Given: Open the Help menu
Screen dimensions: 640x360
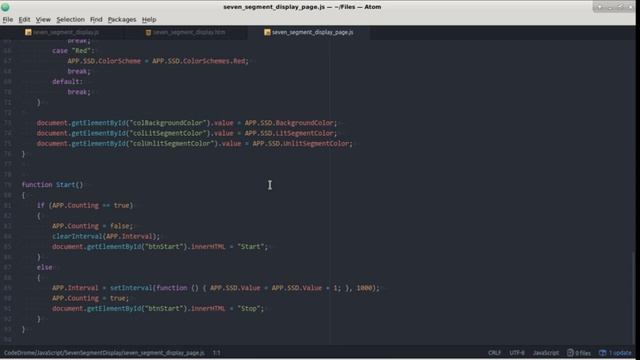Looking at the screenshot, I should point(149,20).
